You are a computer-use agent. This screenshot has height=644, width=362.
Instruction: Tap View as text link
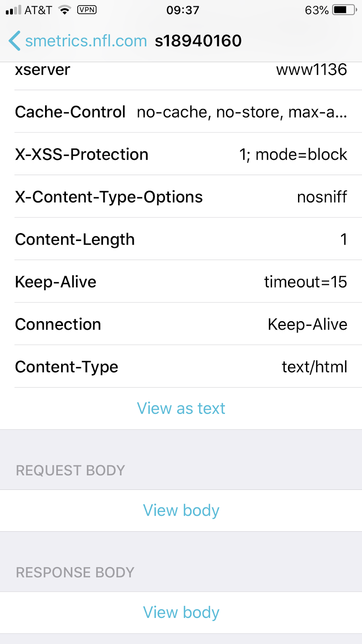(181, 408)
